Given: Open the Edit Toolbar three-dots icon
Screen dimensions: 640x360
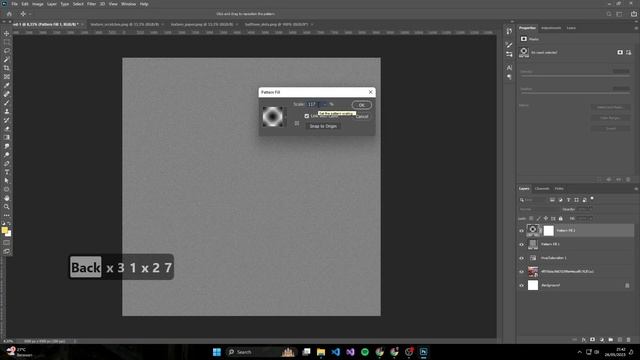Looking at the screenshot, I should click(x=7, y=215).
